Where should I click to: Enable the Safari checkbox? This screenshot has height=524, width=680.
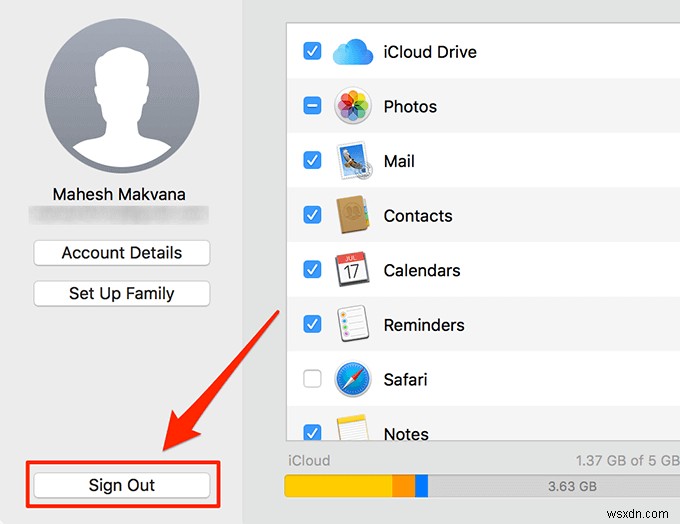[x=312, y=378]
